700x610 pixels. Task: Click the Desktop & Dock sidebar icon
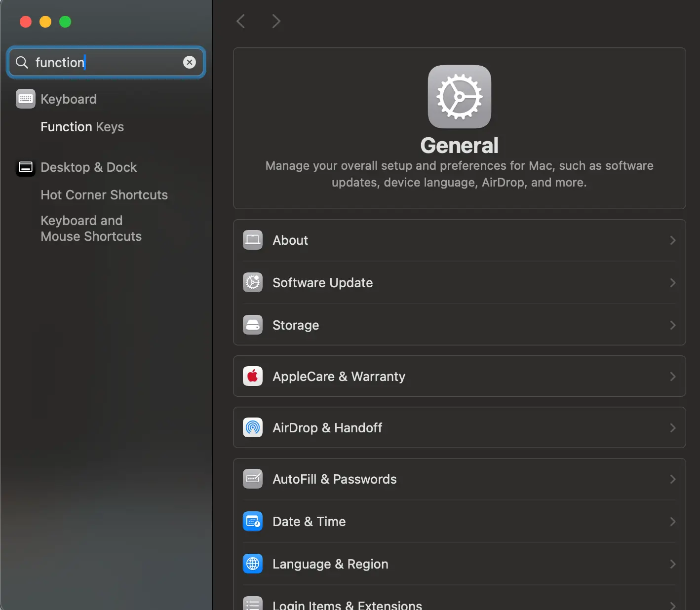tap(26, 167)
